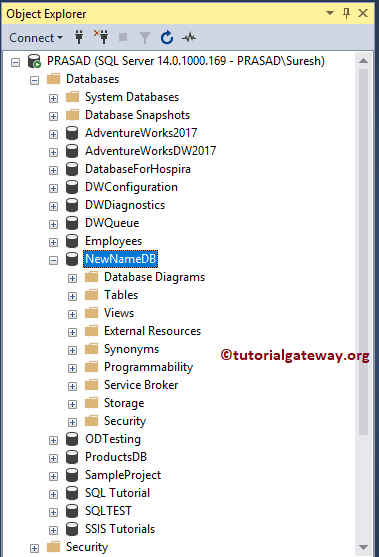The width and height of the screenshot is (379, 557).
Task: Click the SQLTEST database icon
Action: 72,511
